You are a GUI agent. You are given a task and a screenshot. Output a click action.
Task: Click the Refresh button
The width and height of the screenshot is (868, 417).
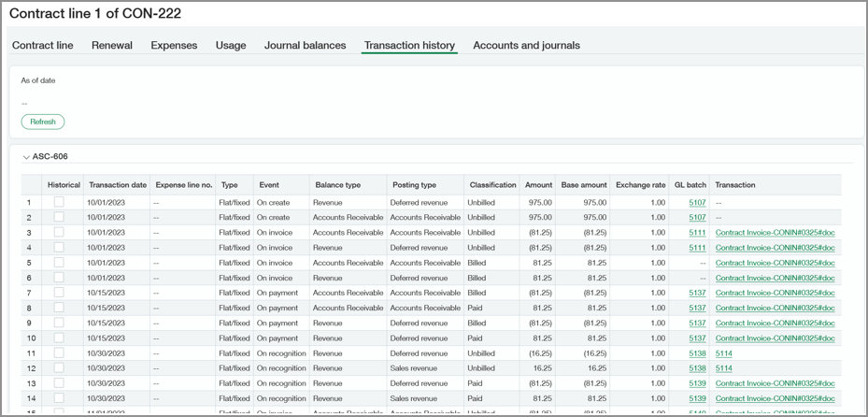(43, 122)
